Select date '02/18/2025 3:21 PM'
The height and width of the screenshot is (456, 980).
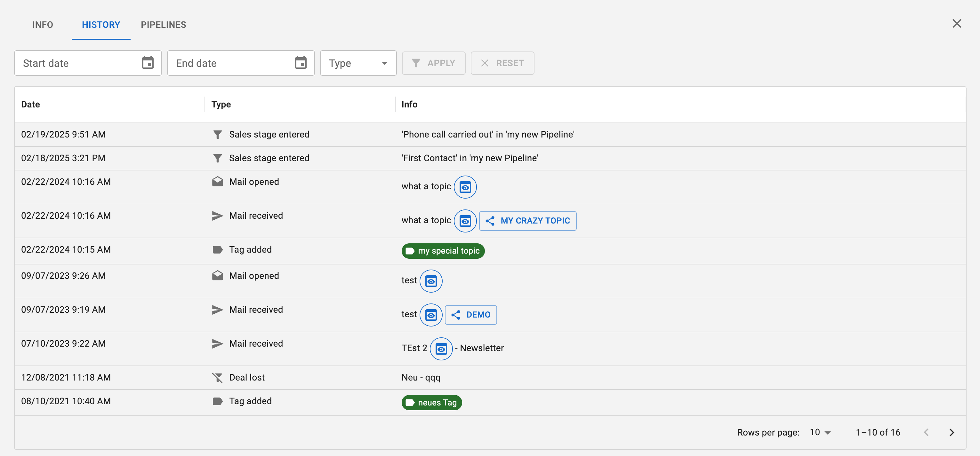pyautogui.click(x=63, y=158)
